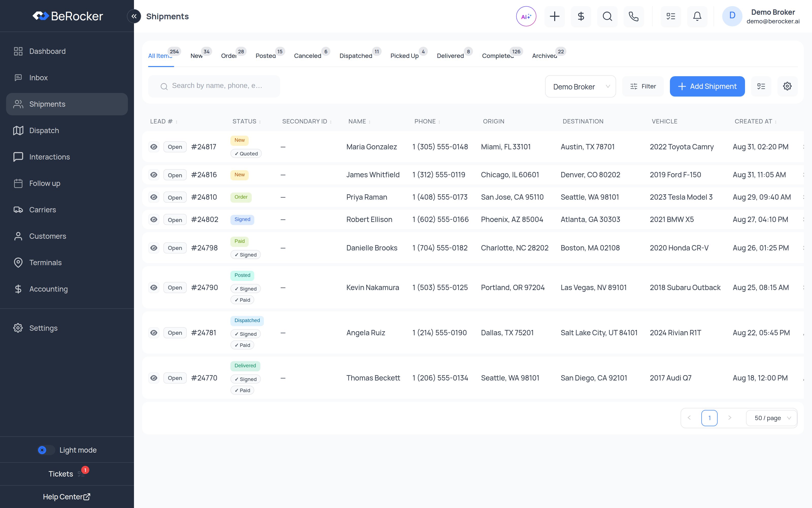
Task: Click the shipment search field
Action: pyautogui.click(x=214, y=86)
